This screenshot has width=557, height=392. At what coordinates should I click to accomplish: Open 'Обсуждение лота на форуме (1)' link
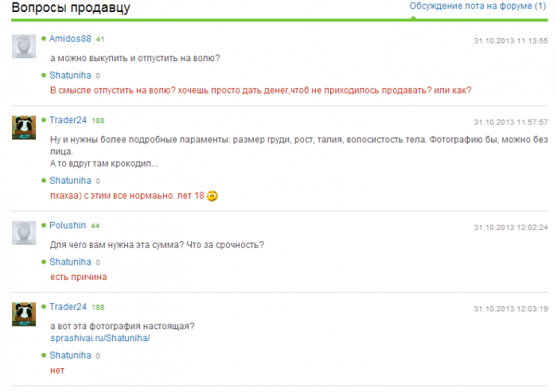tap(477, 6)
